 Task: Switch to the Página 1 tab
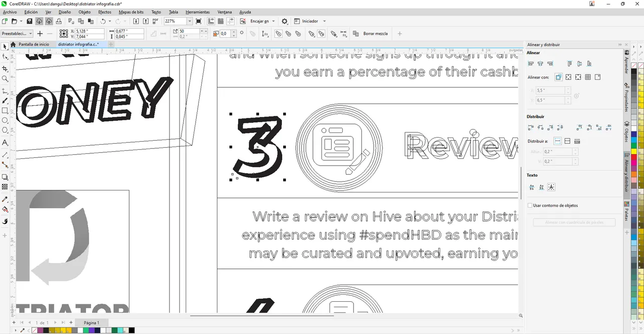pyautogui.click(x=91, y=322)
